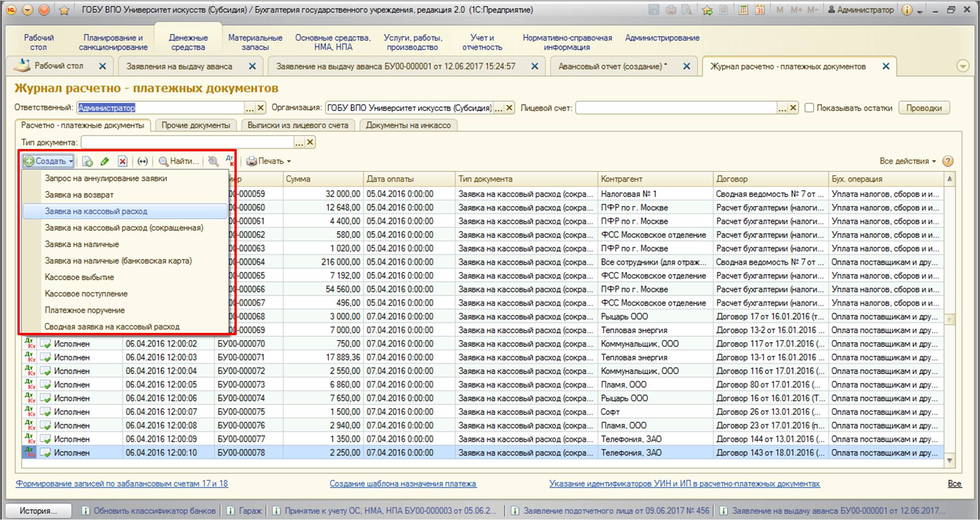Viewport: 980px width, 520px height.
Task: Click the red X mark-for-deletion icon
Action: [122, 161]
